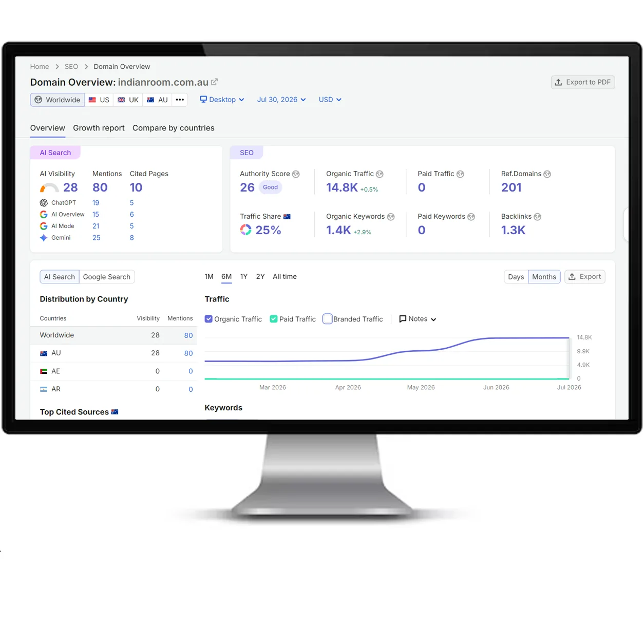Click the globe icon next to Paid Keywords
This screenshot has height=644, width=644.
[x=471, y=217]
